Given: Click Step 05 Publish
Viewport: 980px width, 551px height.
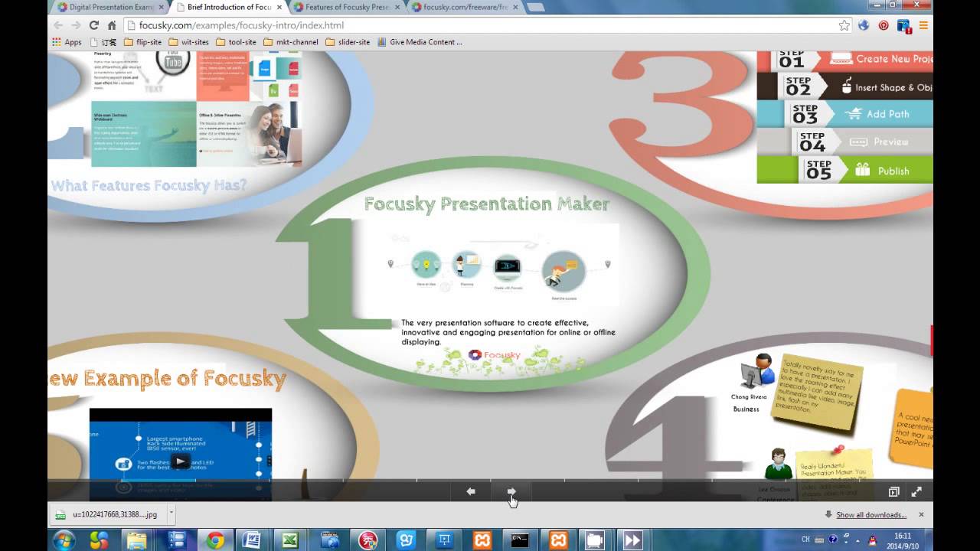Looking at the screenshot, I should point(845,170).
